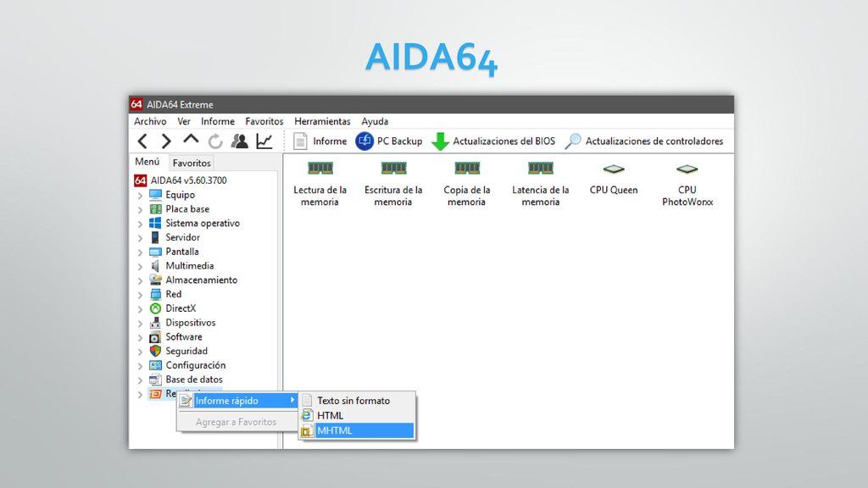The width and height of the screenshot is (868, 488).
Task: Open the Informe menu in menu bar
Action: (218, 121)
